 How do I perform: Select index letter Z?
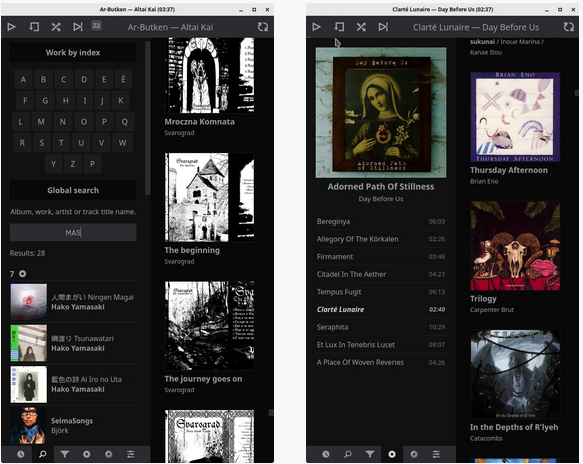pyautogui.click(x=73, y=164)
